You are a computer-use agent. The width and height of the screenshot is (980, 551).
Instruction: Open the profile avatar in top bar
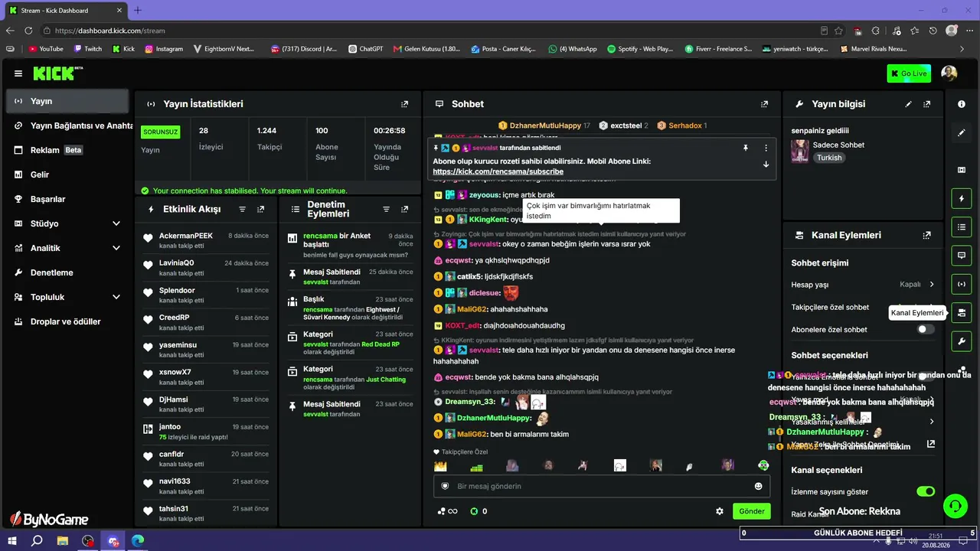click(x=949, y=73)
